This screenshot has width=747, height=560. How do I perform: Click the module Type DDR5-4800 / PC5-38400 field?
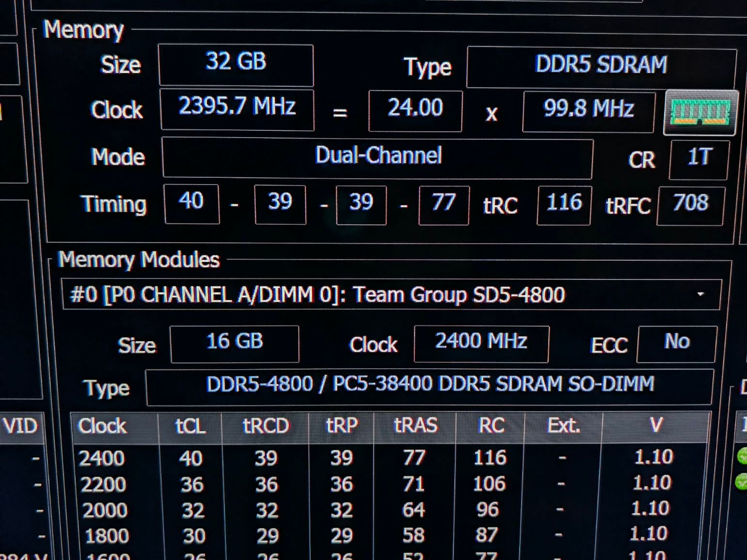point(430,387)
